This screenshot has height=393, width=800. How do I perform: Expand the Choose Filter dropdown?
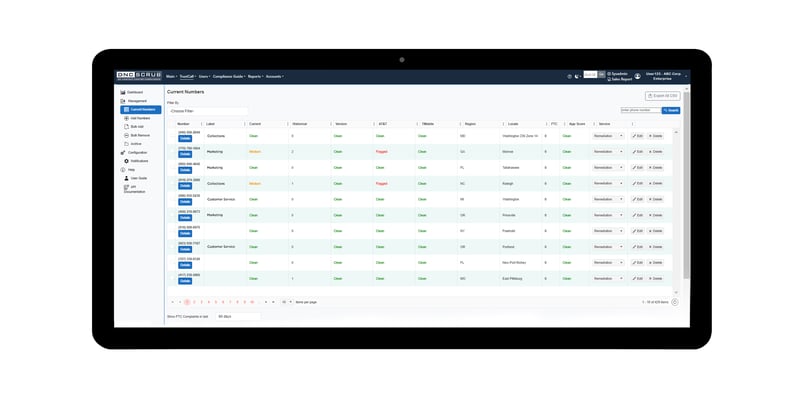207,111
